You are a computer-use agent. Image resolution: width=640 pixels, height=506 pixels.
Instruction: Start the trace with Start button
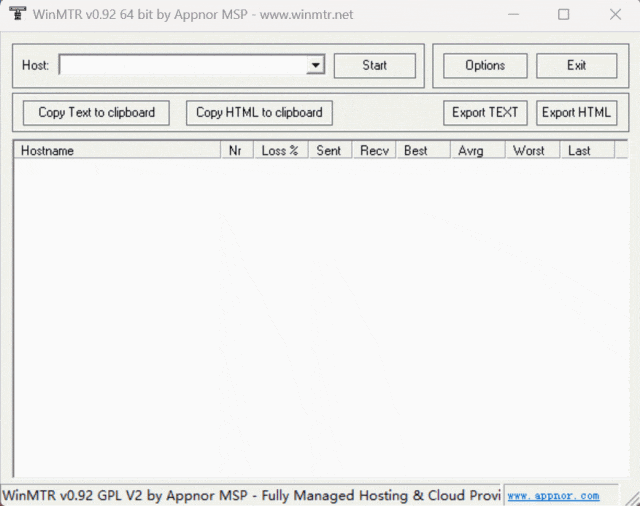pos(375,65)
